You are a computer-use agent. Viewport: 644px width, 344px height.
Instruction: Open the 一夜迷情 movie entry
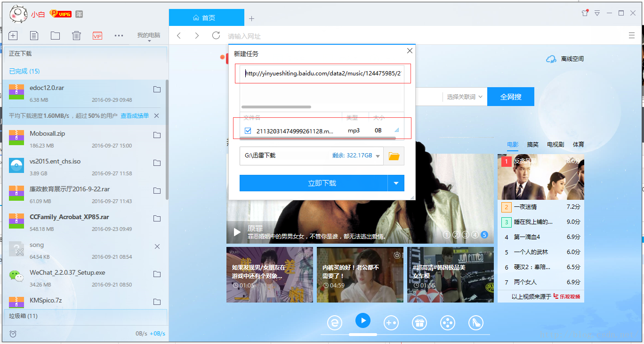[541, 207]
